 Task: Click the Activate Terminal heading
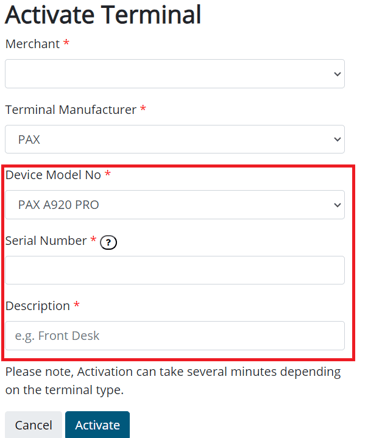pos(103,15)
